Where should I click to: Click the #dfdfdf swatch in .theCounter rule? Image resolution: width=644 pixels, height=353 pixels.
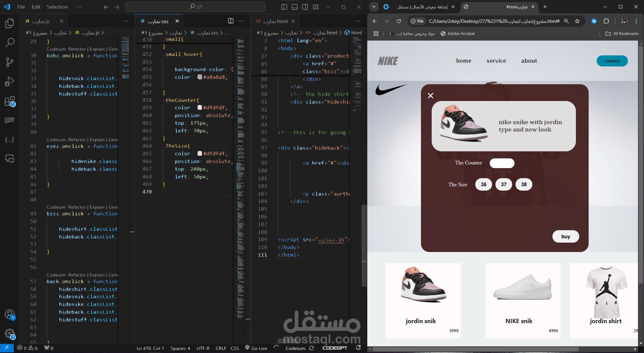[x=200, y=108]
